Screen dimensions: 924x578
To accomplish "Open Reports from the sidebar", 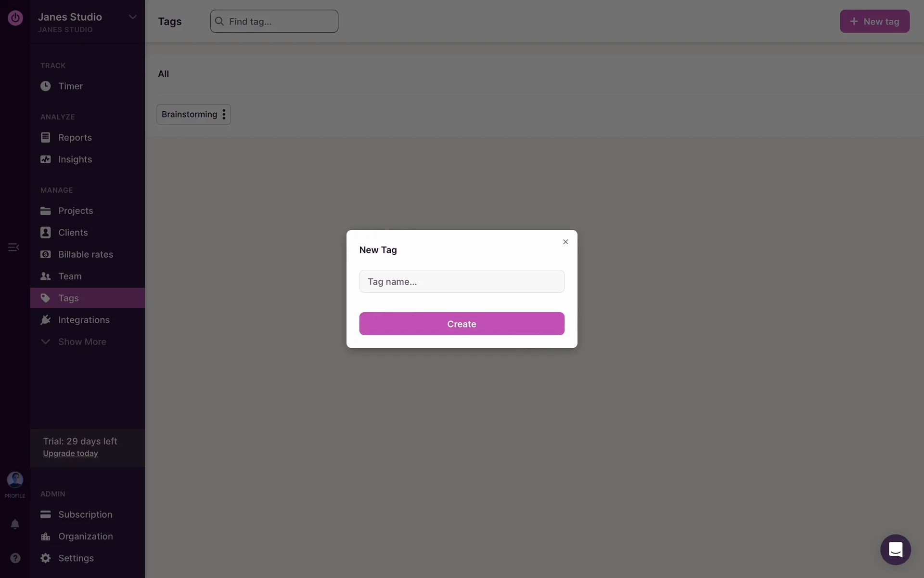I will coord(75,138).
